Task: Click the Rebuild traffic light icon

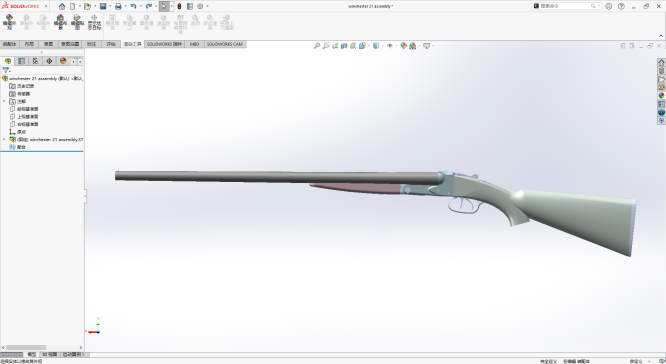Action: tap(179, 6)
